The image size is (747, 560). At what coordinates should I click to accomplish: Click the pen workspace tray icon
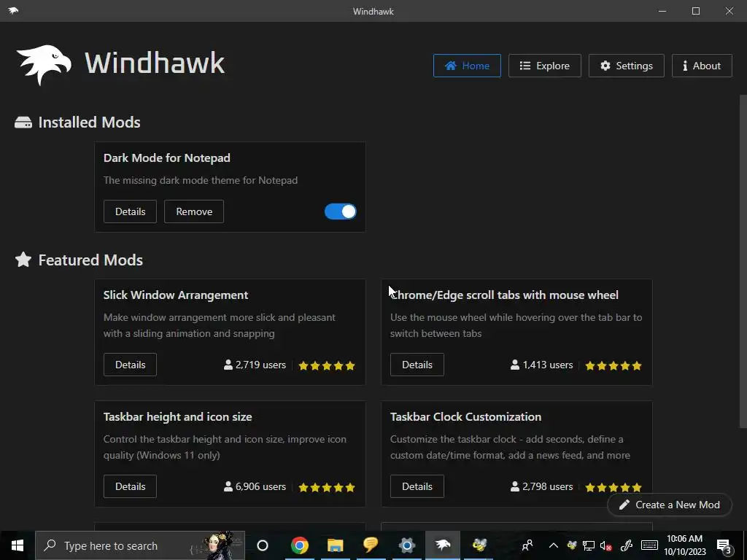click(x=626, y=545)
